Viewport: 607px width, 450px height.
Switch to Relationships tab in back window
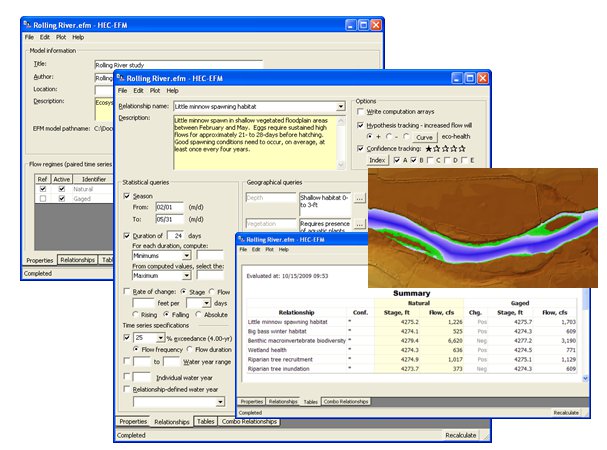(x=77, y=260)
